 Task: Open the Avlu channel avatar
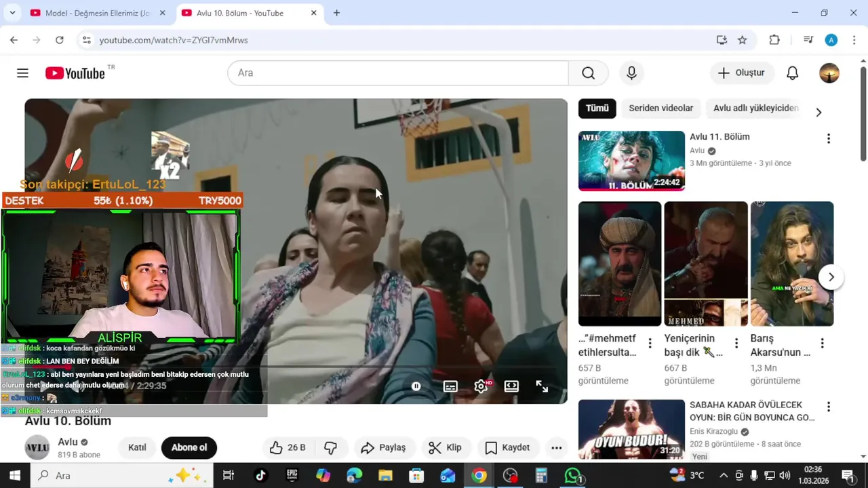37,447
